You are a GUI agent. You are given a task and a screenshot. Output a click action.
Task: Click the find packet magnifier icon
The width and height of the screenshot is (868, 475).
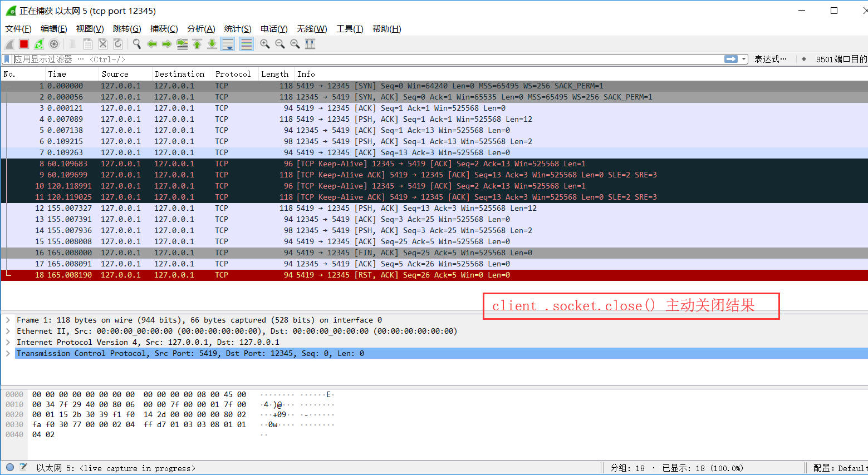[x=136, y=44]
